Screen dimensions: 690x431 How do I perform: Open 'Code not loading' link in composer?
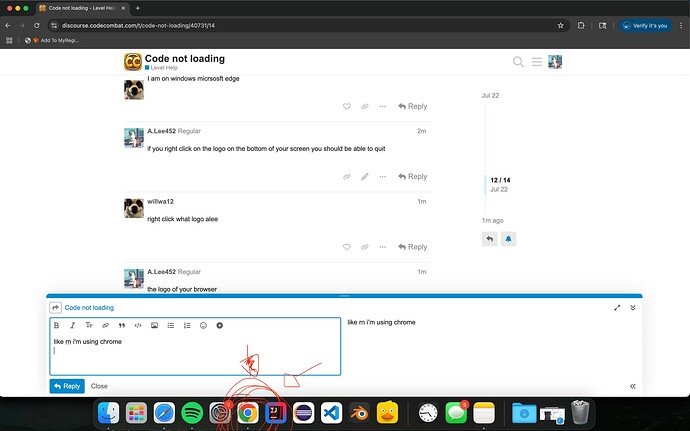point(89,308)
